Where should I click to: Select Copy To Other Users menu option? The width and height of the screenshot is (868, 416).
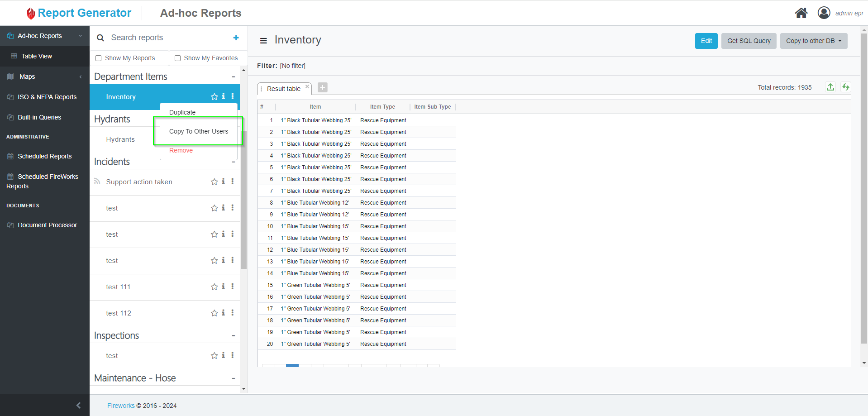(199, 131)
